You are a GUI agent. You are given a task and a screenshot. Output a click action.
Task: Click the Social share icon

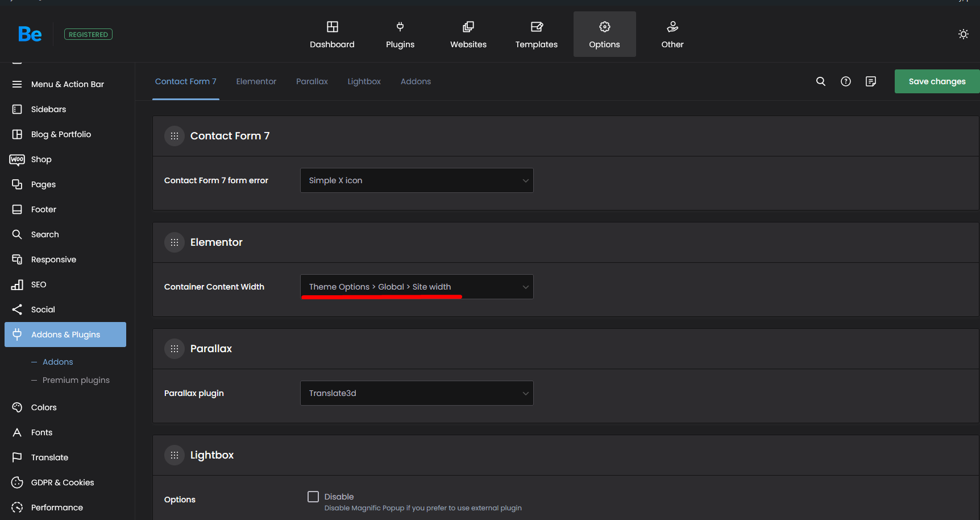pos(17,309)
